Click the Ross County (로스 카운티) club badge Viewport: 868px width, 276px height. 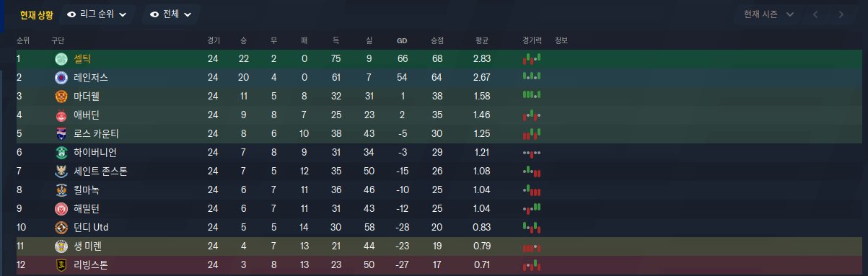tap(61, 133)
